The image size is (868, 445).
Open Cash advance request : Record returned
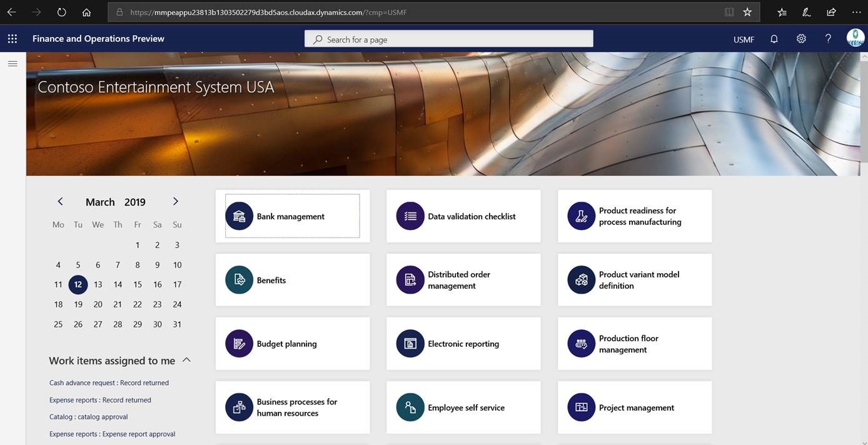[x=109, y=382]
